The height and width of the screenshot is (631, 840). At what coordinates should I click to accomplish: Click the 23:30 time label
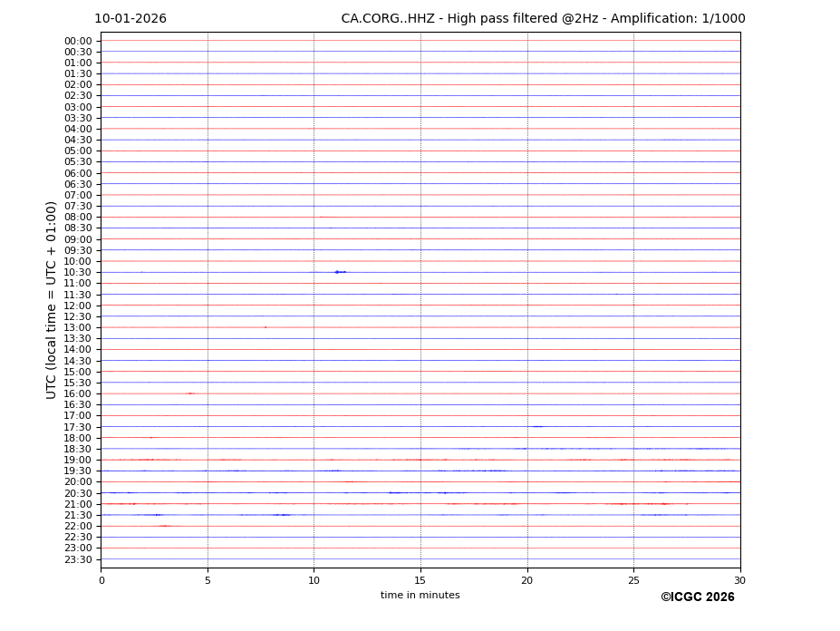78,559
